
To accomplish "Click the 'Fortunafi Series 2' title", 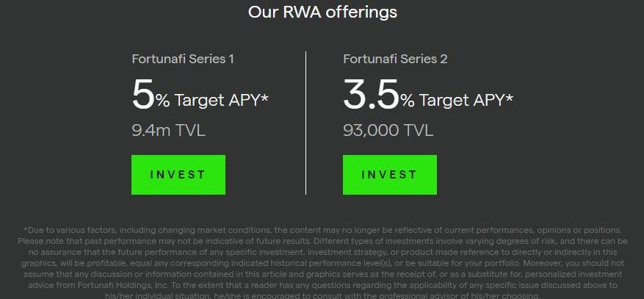I will pos(395,59).
